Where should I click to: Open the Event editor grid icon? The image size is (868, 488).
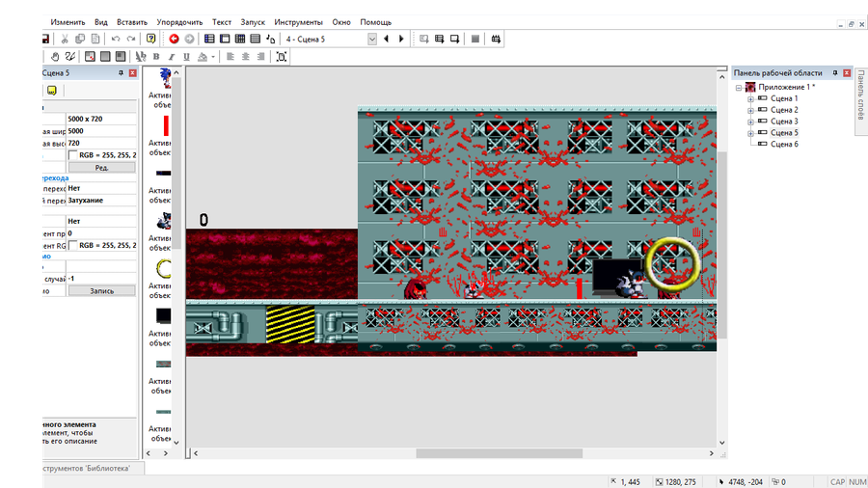coord(240,39)
